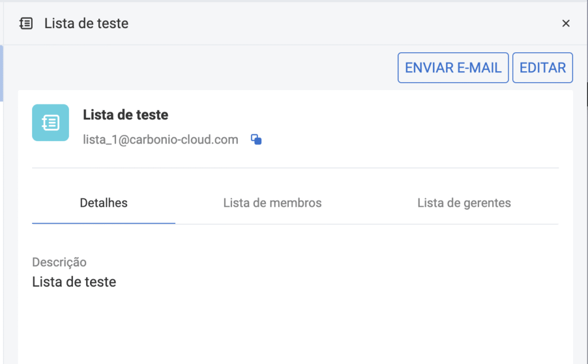Click the list icon in the panel header
Screen dimensions: 588x364
[26, 24]
